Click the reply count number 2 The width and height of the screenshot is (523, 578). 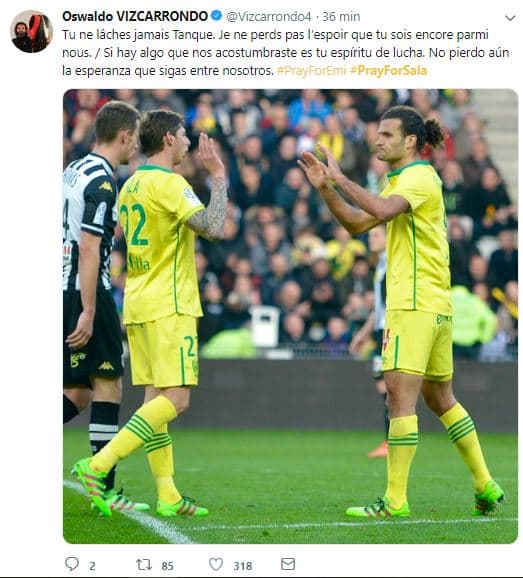[92, 566]
